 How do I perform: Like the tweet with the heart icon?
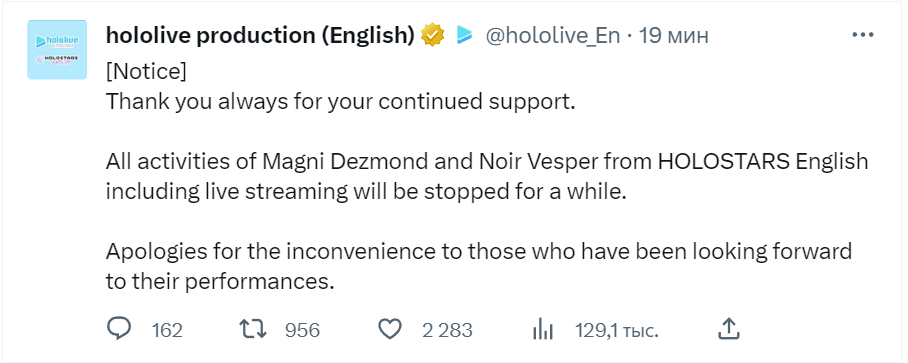click(x=390, y=329)
